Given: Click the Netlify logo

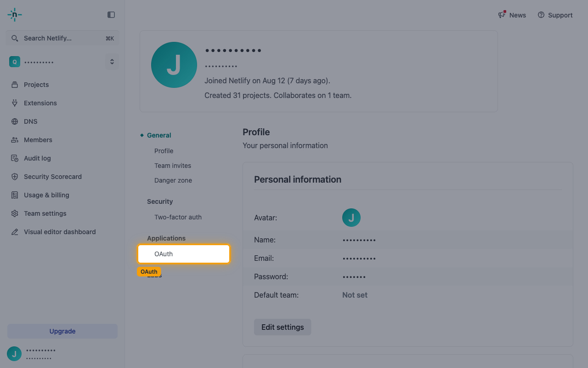Looking at the screenshot, I should (15, 15).
